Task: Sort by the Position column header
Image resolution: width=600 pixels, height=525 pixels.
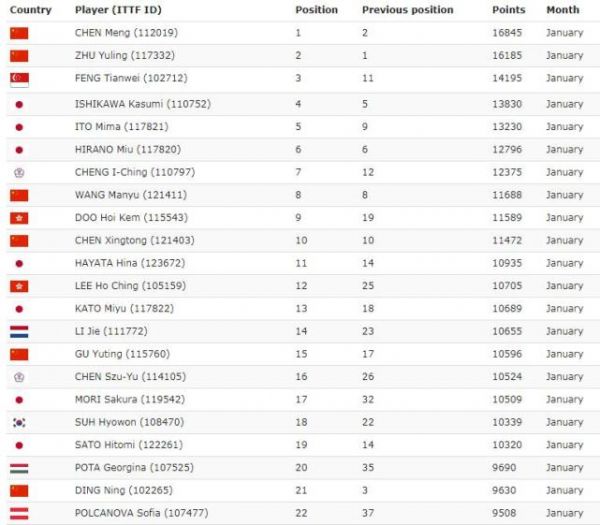Action: pos(316,10)
